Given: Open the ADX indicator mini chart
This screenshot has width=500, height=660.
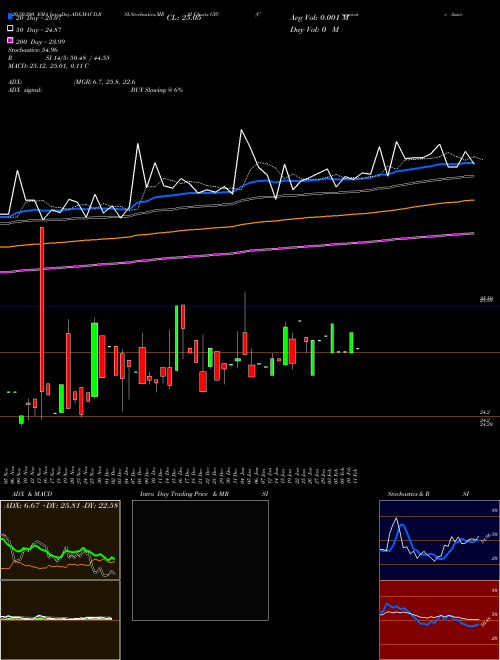Looking at the screenshot, I should [x=60, y=540].
